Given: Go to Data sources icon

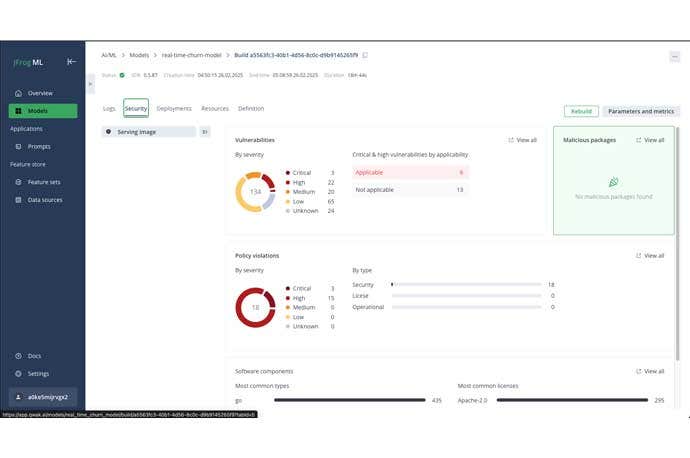Looking at the screenshot, I should tap(19, 200).
